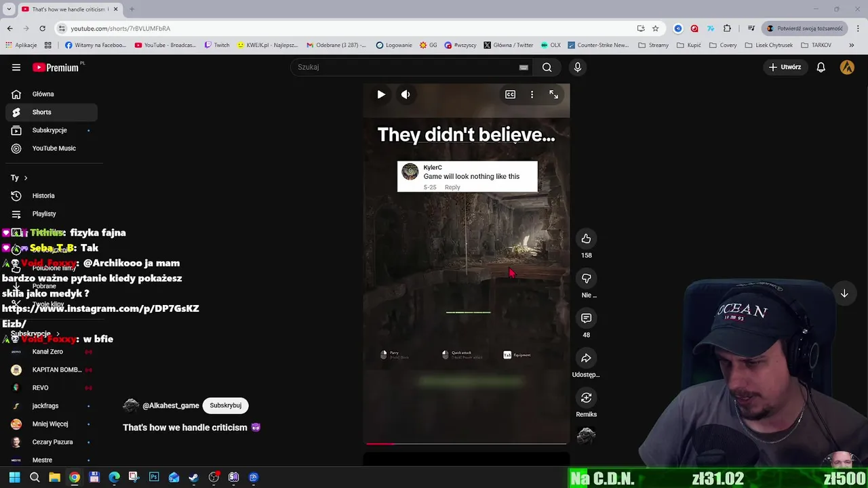Click the Potwierdź swoją tożsamość profile chip
Screen dimensions: 868x488
click(804, 28)
